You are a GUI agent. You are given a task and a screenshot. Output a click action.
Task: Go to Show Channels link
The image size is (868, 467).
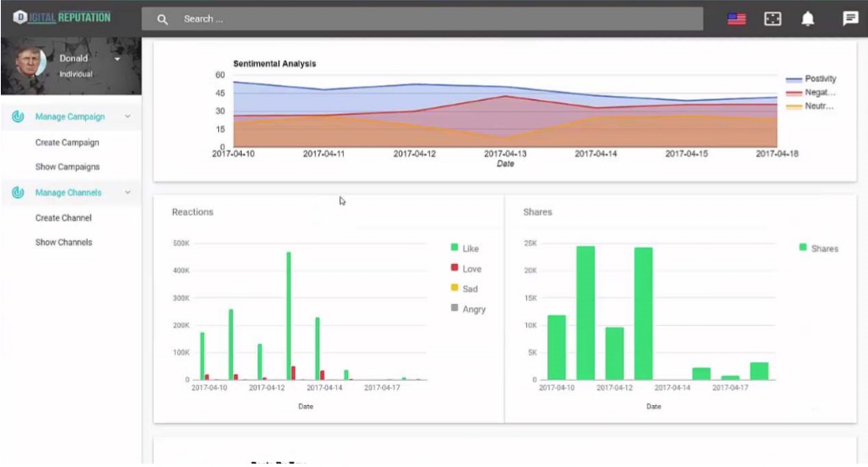tap(64, 242)
